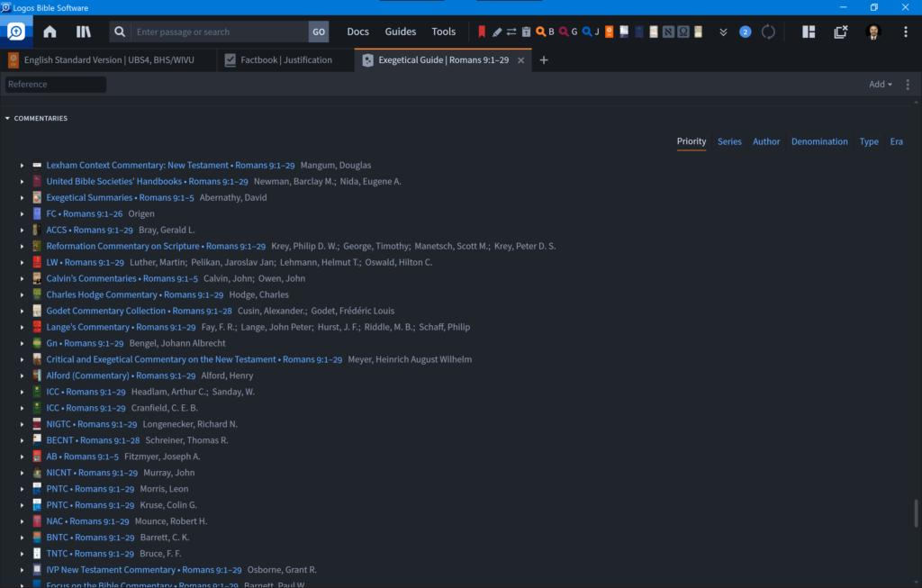
Task: Open magenta search G shortcut
Action: 568,32
